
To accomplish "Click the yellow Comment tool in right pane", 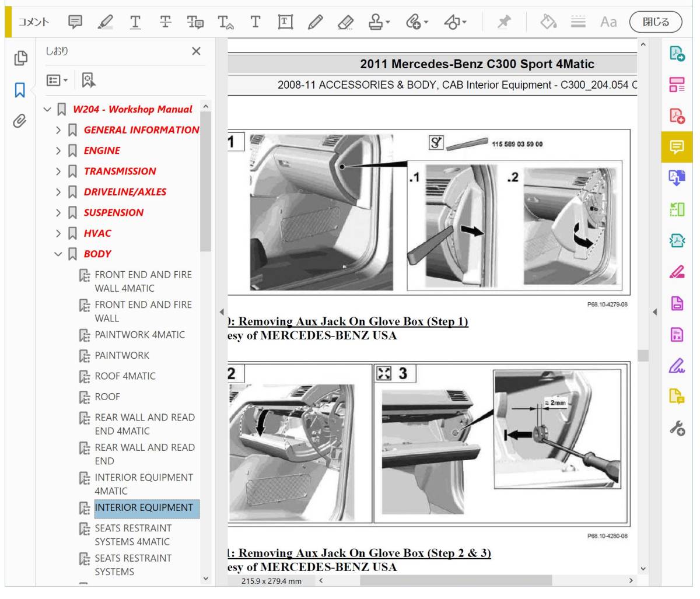I will pyautogui.click(x=677, y=147).
